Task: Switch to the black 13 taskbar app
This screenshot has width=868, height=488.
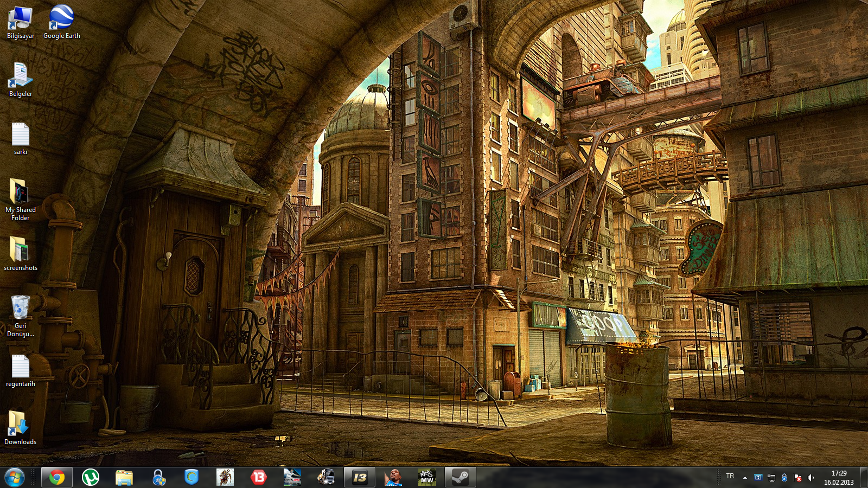Action: (x=360, y=478)
